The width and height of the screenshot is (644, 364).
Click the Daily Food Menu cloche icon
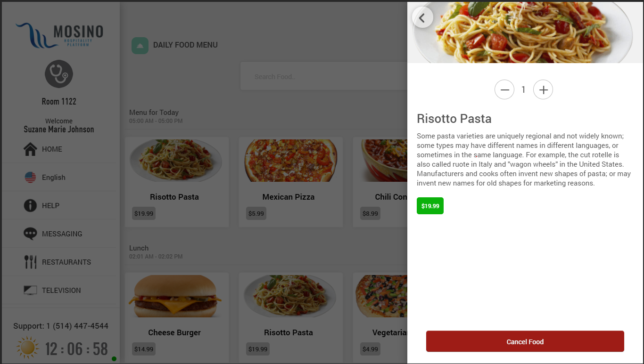140,46
